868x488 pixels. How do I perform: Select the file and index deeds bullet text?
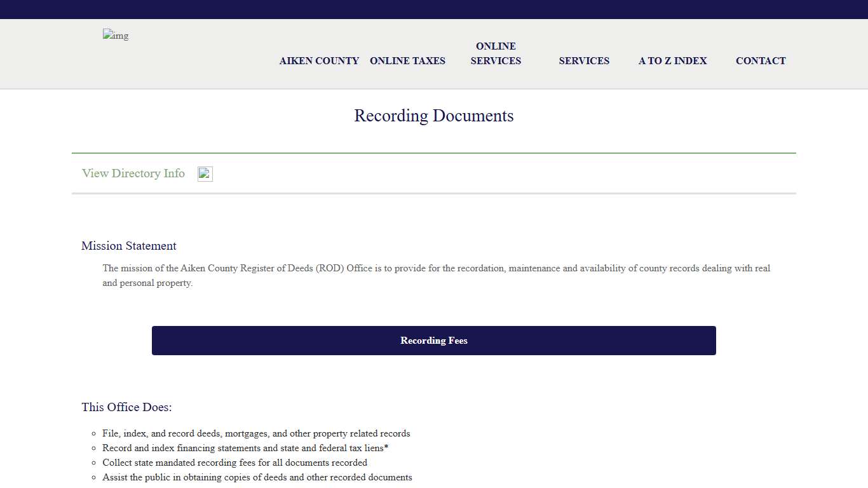pyautogui.click(x=256, y=433)
